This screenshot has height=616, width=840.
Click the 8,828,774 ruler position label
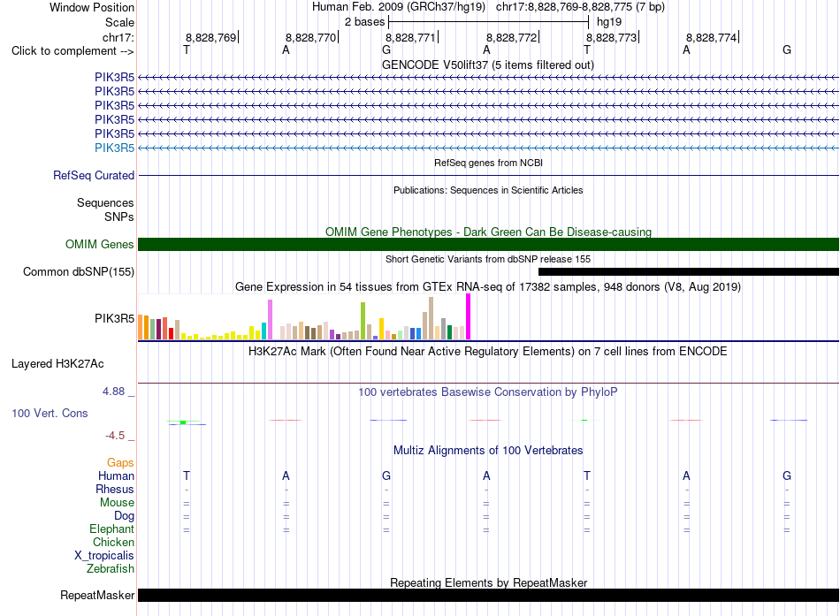click(x=712, y=37)
